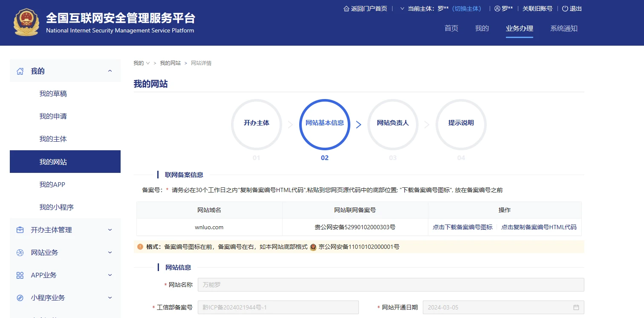Click the 网站域名 column header
The image size is (644, 318).
click(209, 210)
